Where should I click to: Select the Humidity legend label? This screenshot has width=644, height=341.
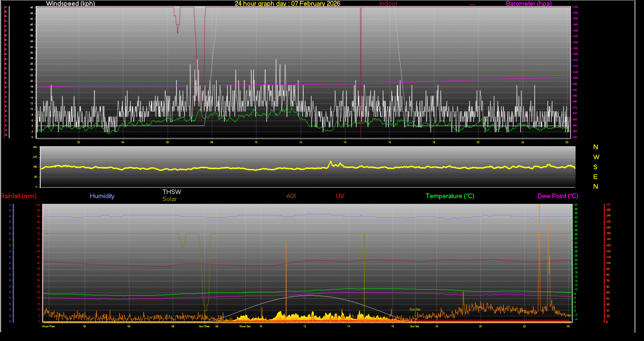[x=102, y=196]
